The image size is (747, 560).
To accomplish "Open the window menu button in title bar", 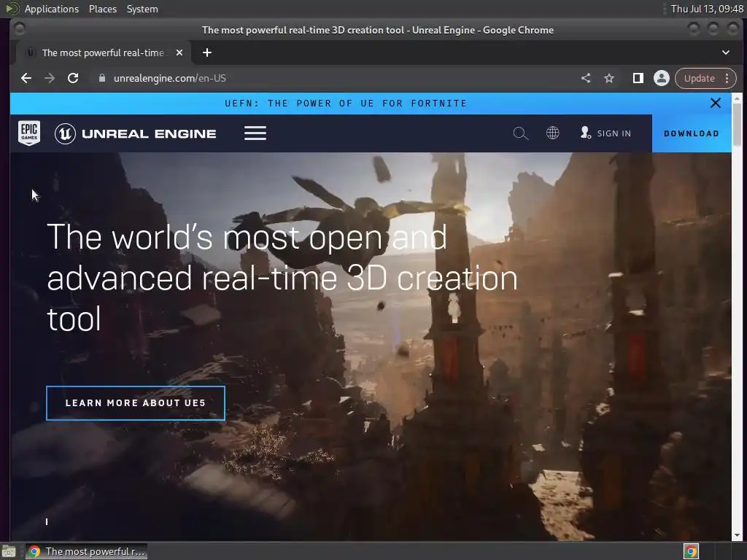I will (x=20, y=29).
